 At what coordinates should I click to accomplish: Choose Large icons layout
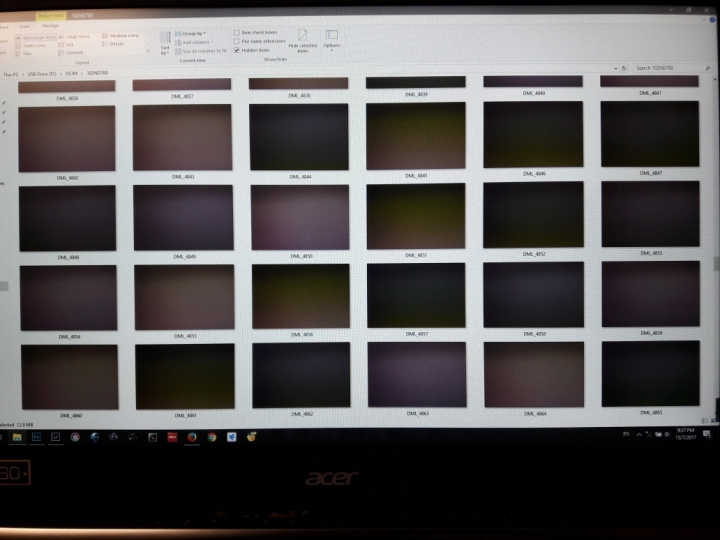pyautogui.click(x=74, y=36)
